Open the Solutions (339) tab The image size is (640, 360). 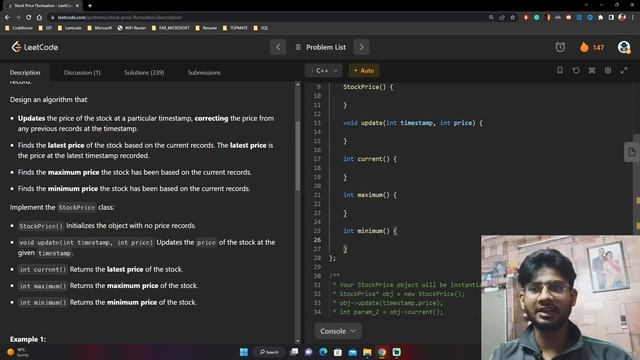[x=144, y=72]
